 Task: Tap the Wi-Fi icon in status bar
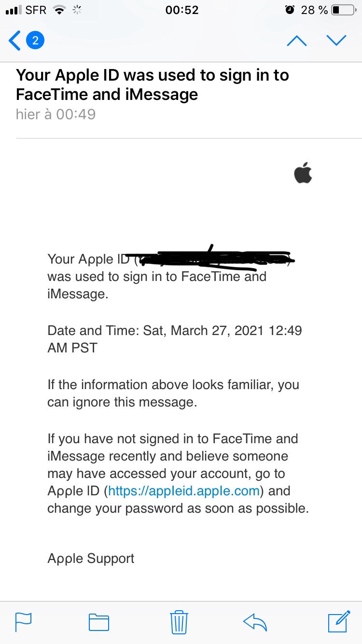pyautogui.click(x=59, y=10)
